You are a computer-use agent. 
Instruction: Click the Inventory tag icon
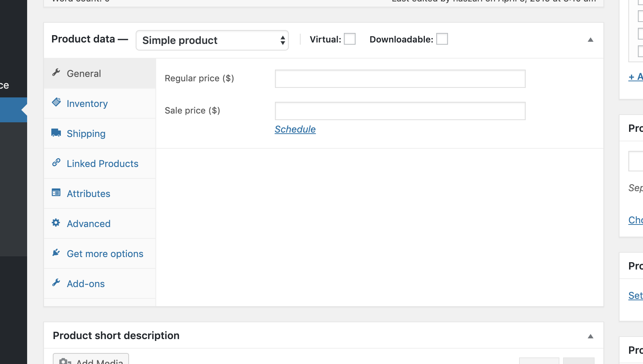[56, 102]
